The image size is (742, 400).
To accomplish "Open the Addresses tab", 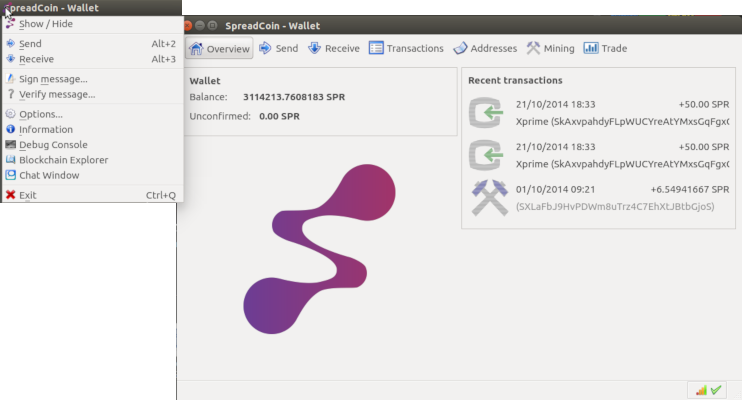I will click(x=485, y=48).
